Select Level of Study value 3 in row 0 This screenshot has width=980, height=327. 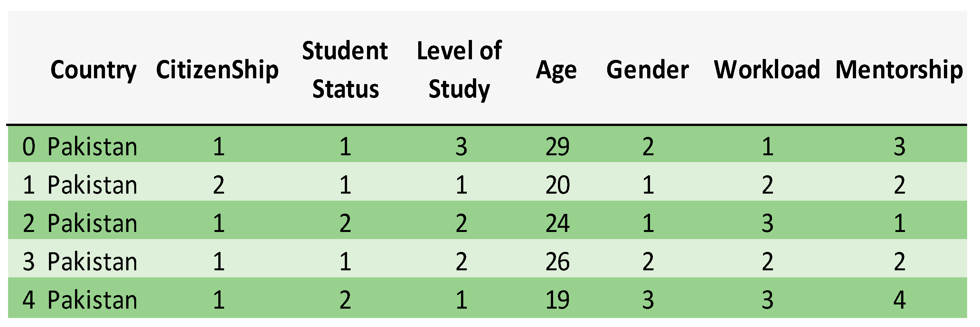(x=461, y=147)
